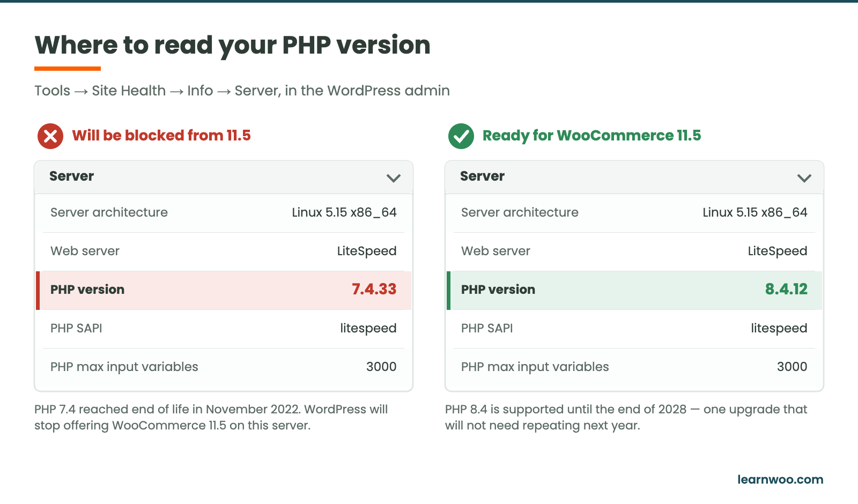Click 'Server architecture' label in ready panel
The height and width of the screenshot is (504, 858).
520,212
